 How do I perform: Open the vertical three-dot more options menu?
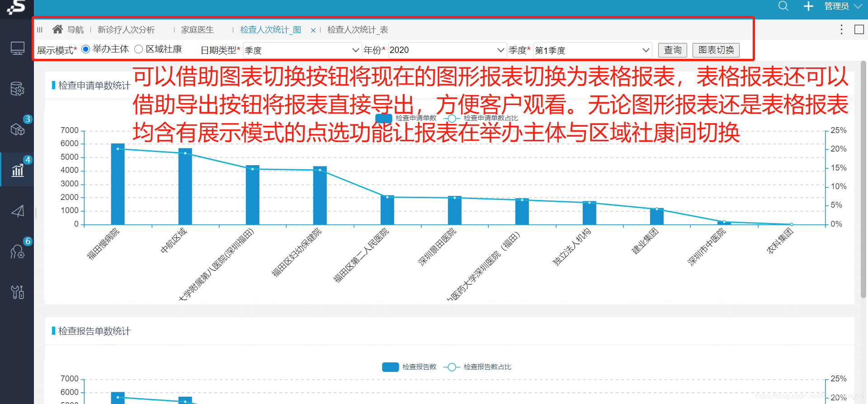click(841, 29)
